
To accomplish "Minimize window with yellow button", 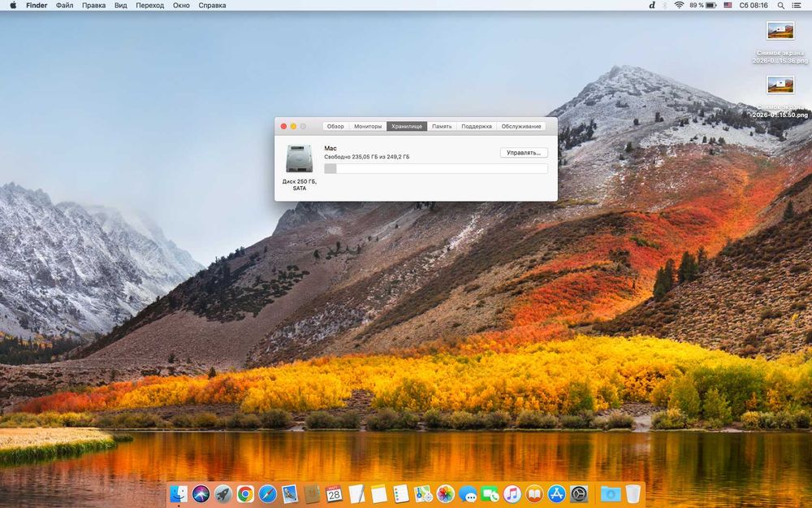I will pos(293,127).
